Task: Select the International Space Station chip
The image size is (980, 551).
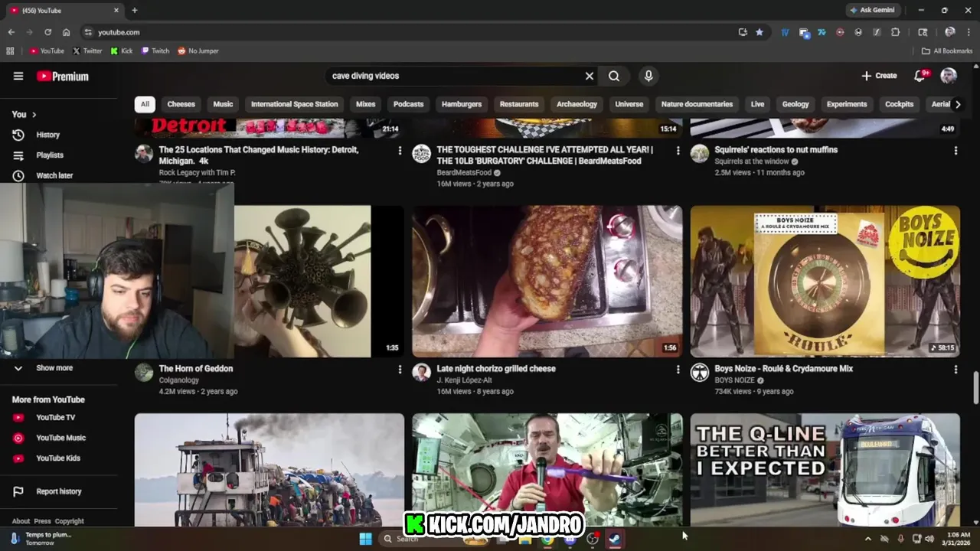Action: point(294,104)
